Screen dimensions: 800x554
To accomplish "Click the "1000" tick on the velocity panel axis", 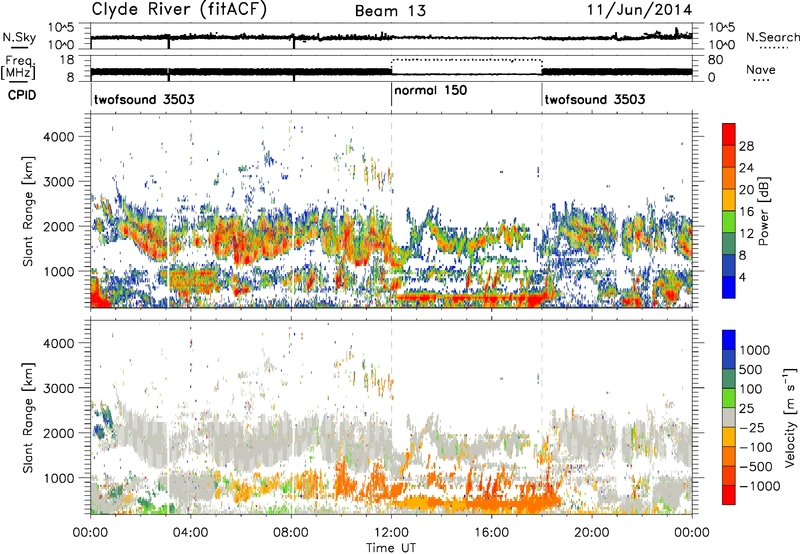I will tap(58, 478).
